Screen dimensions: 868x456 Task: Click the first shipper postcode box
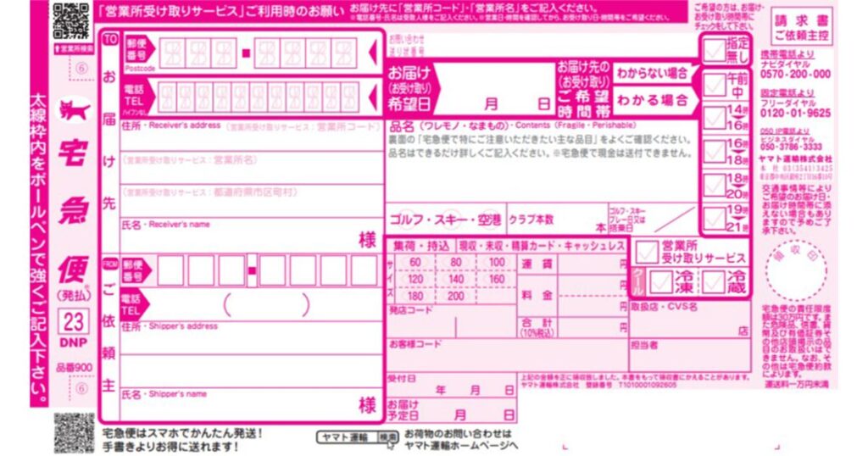170,270
